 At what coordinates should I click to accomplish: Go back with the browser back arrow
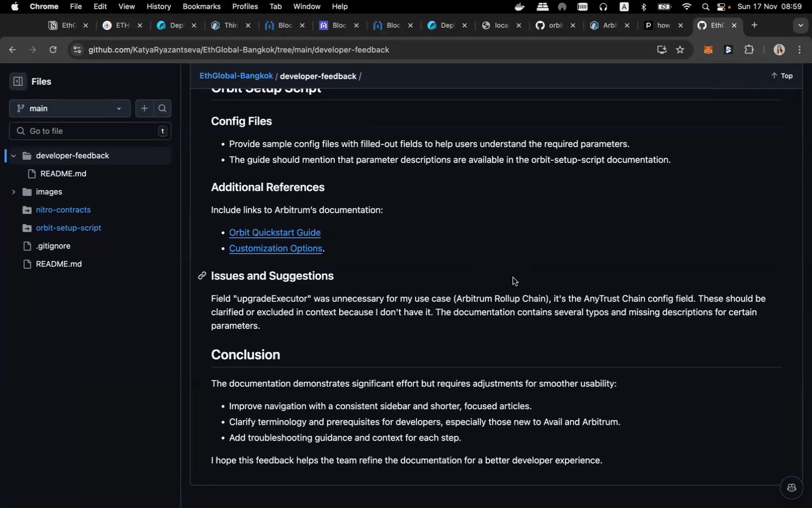click(12, 50)
